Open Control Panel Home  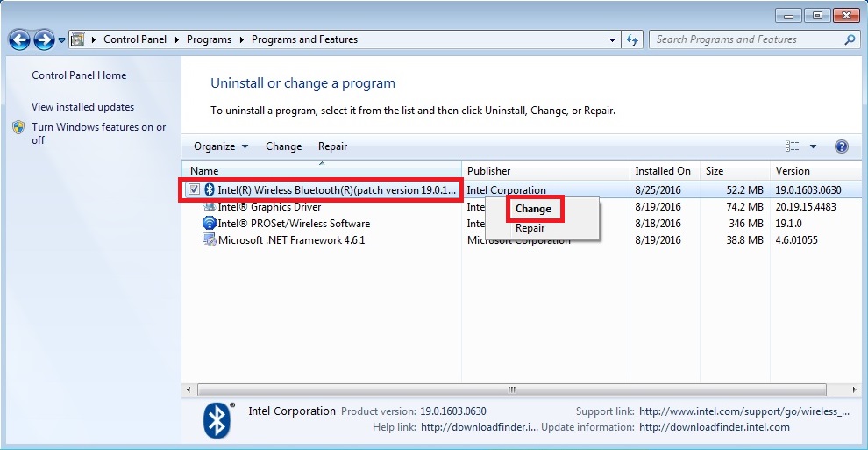pyautogui.click(x=79, y=75)
